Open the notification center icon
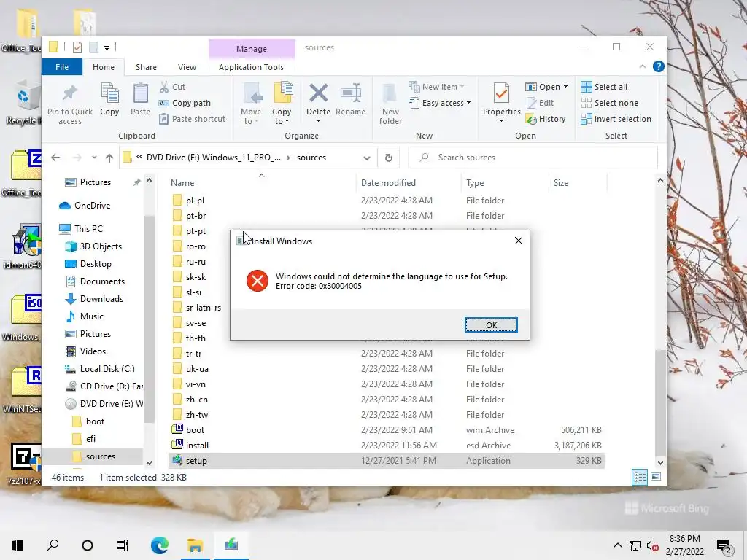 pos(724,545)
